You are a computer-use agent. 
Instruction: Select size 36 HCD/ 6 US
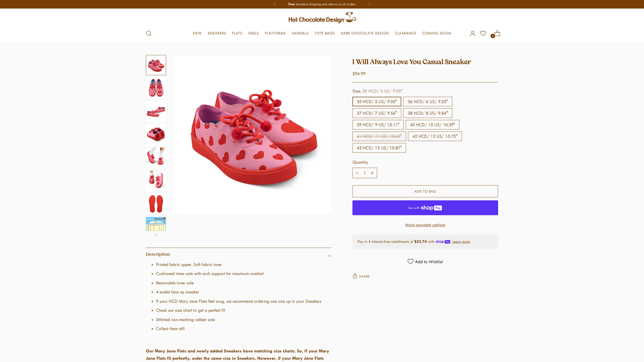(428, 101)
